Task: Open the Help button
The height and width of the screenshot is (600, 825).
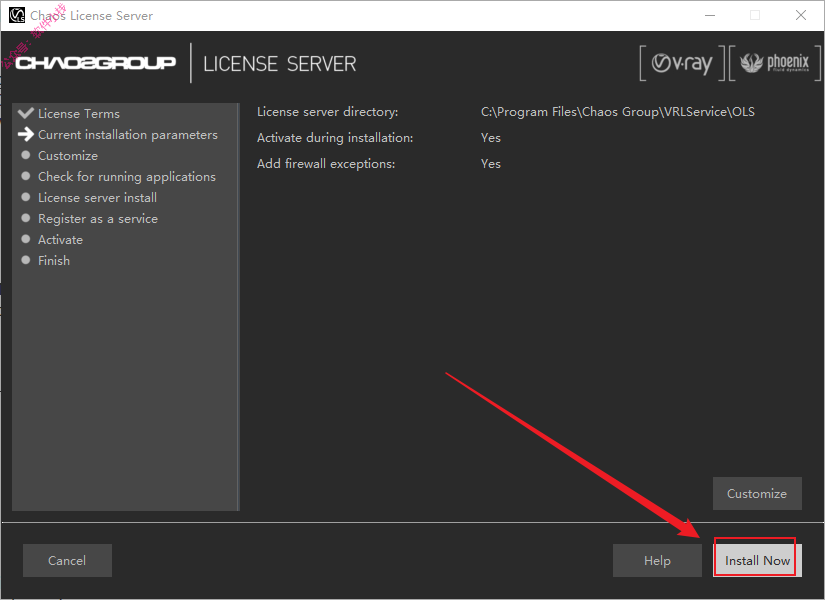Action: click(657, 561)
